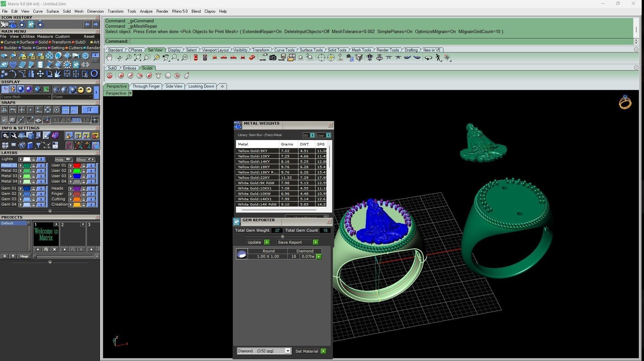Toggle lock on Gem 01 layer
Viewport: 644px width, 361px height.
point(33,189)
